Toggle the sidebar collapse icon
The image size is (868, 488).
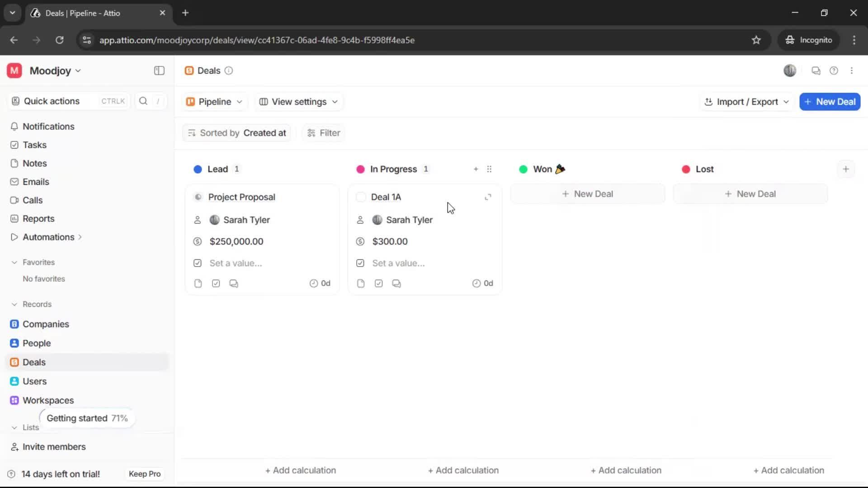pos(159,70)
